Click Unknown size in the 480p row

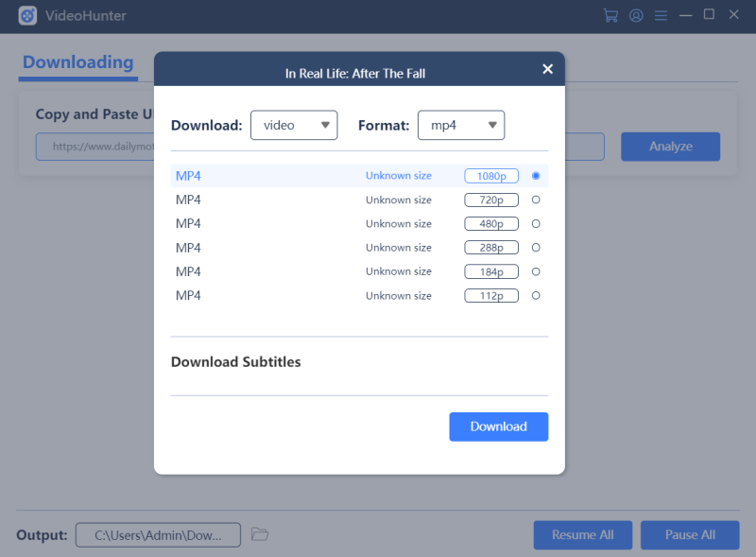point(398,224)
